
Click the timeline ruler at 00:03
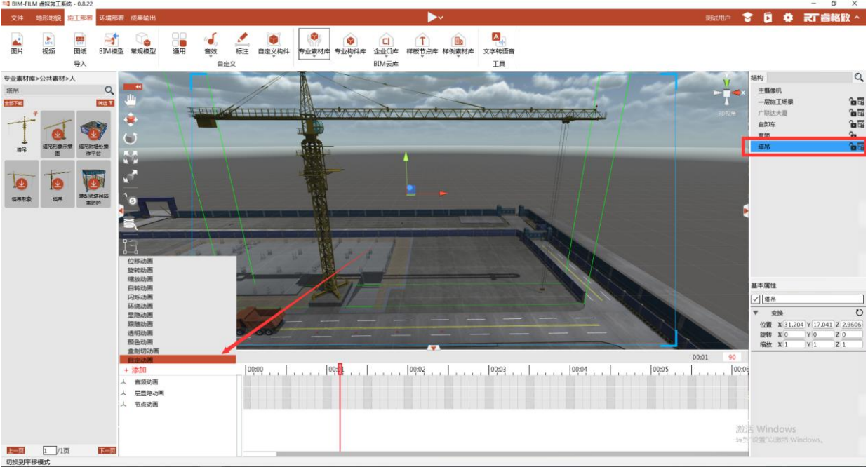(x=499, y=369)
